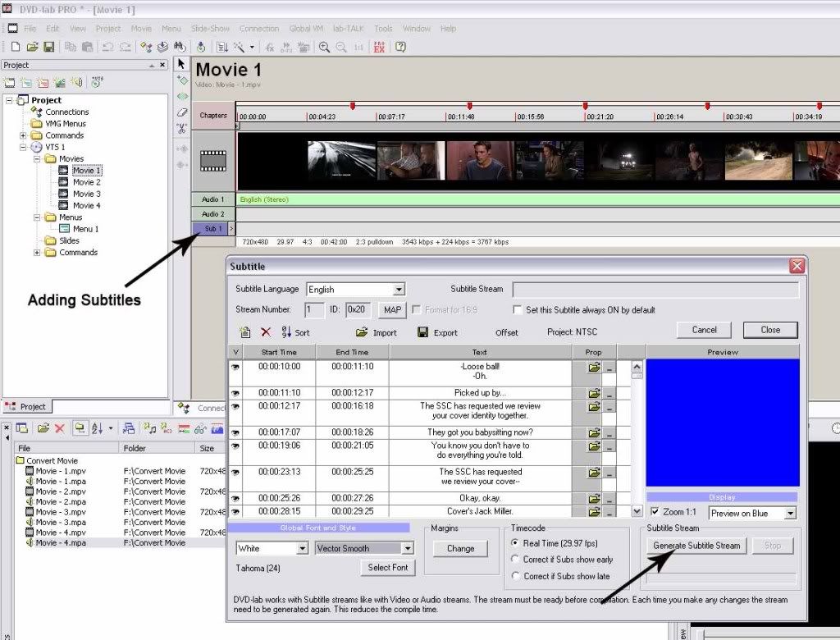Click the red X delete subtitle icon
840x640 pixels.
266,332
